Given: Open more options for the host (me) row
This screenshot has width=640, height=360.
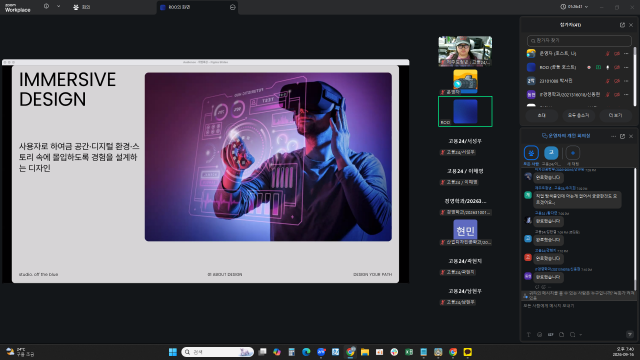Looking at the screenshot, I should click(x=626, y=53).
